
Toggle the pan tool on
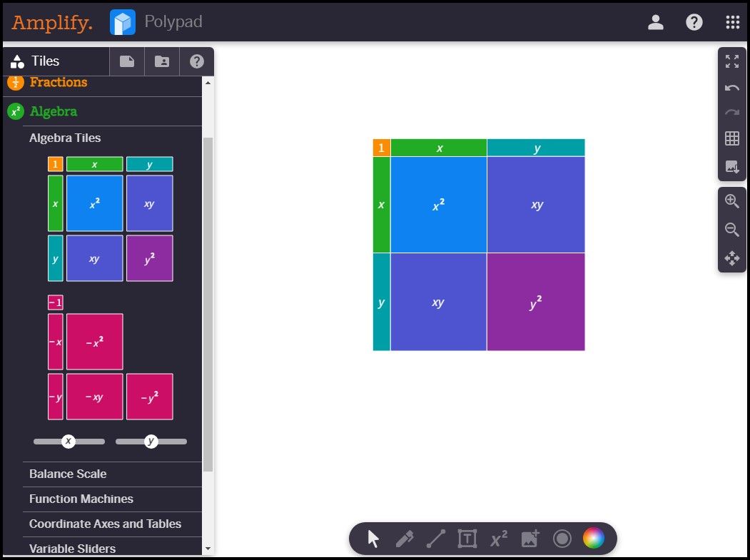tap(731, 258)
